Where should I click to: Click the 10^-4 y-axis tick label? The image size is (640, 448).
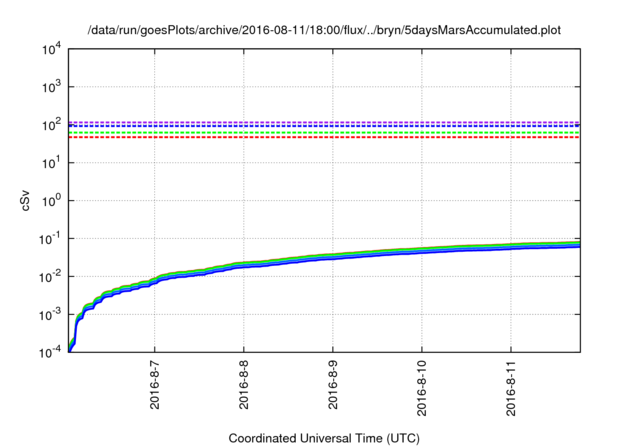[49, 352]
